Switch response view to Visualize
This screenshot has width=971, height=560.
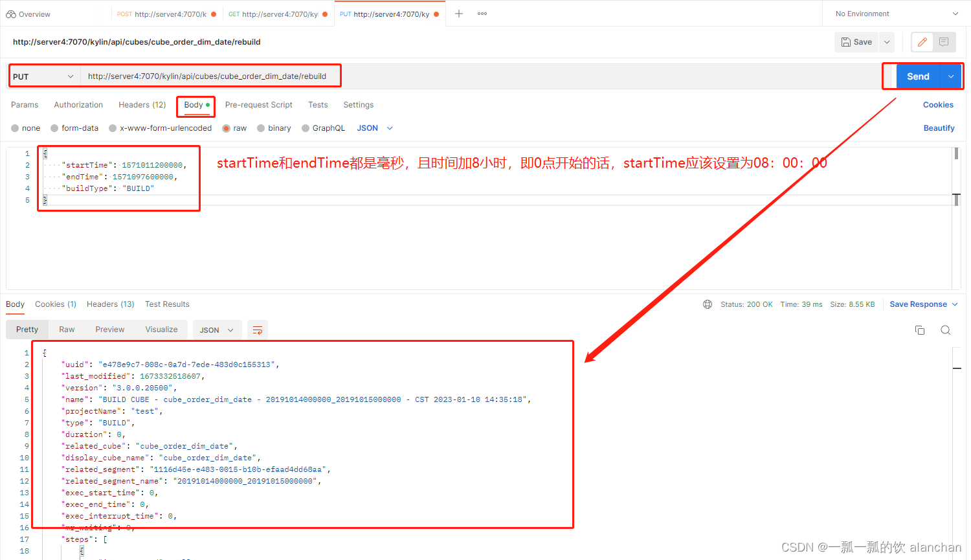coord(161,330)
